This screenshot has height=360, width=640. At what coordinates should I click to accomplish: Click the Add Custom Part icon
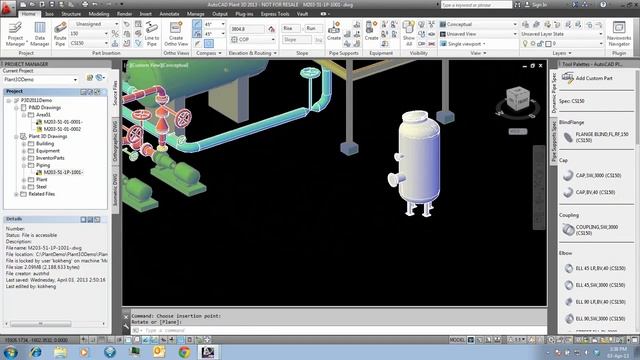[568, 78]
